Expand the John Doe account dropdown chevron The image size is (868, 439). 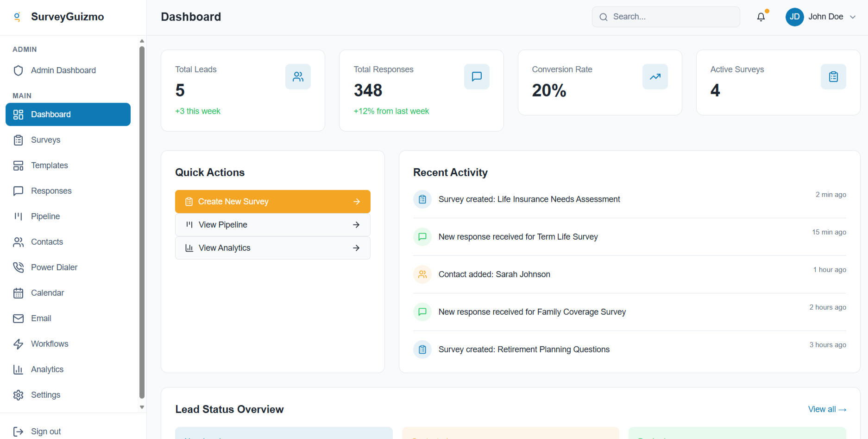(853, 17)
